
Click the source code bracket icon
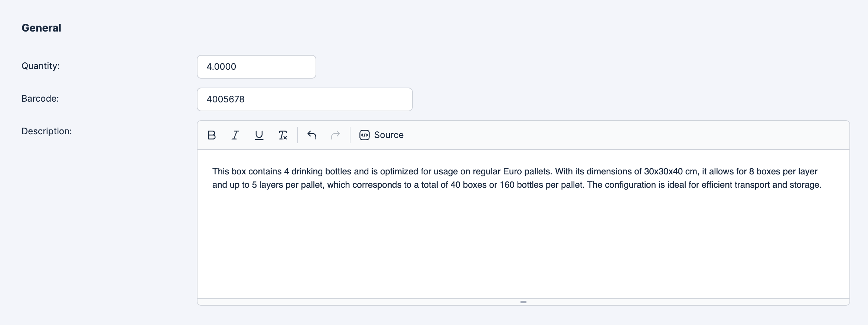[x=364, y=135]
